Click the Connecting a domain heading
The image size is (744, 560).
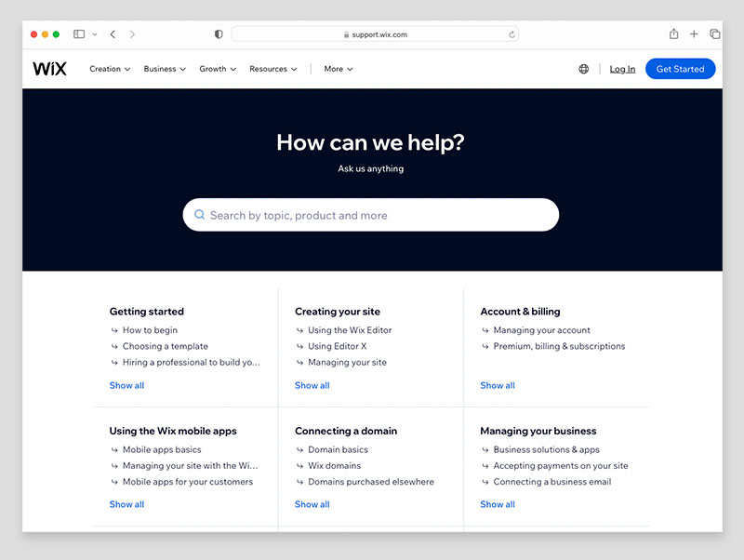coord(346,431)
